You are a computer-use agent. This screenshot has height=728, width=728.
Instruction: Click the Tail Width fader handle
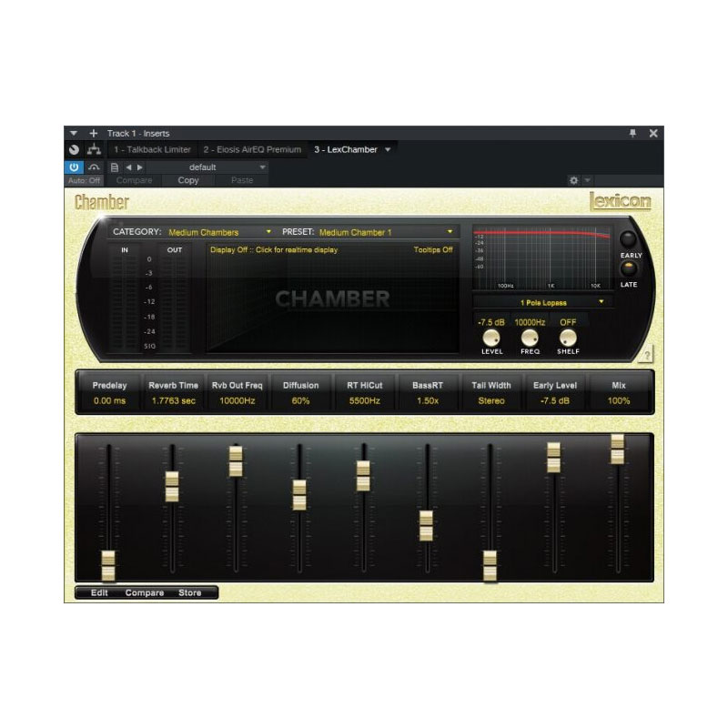pyautogui.click(x=490, y=566)
